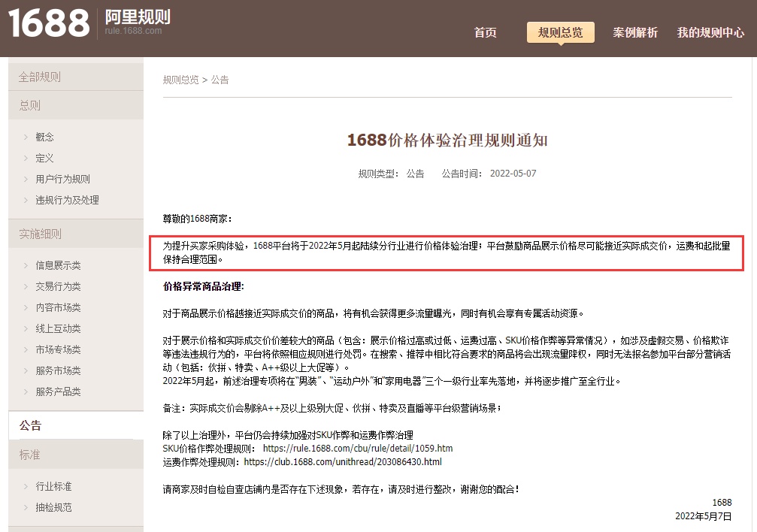This screenshot has height=532, width=757.
Task: Open 服务市场类 in the sidebar
Action: click(x=58, y=370)
